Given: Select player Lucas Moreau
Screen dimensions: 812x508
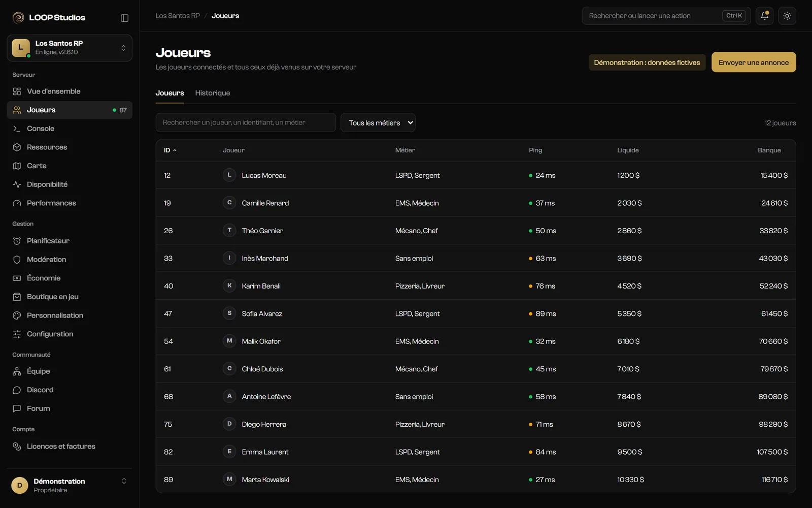Looking at the screenshot, I should pos(264,175).
